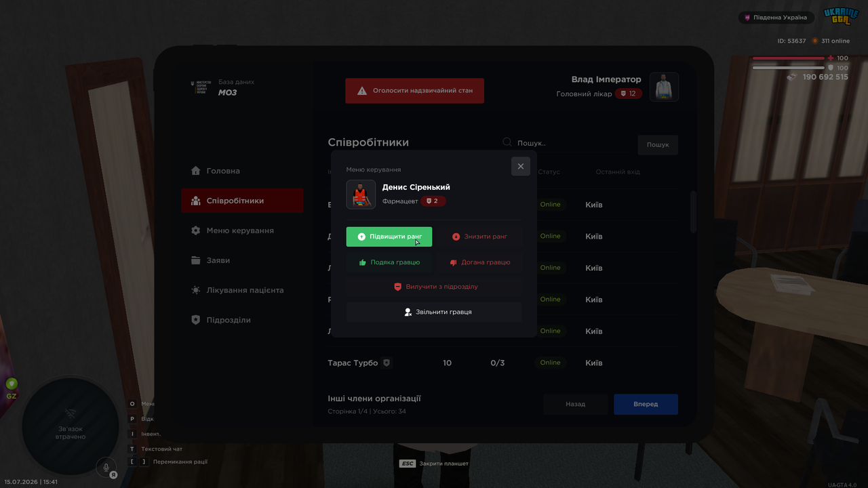The width and height of the screenshot is (868, 488).
Task: Go back with Назад button
Action: (x=576, y=404)
